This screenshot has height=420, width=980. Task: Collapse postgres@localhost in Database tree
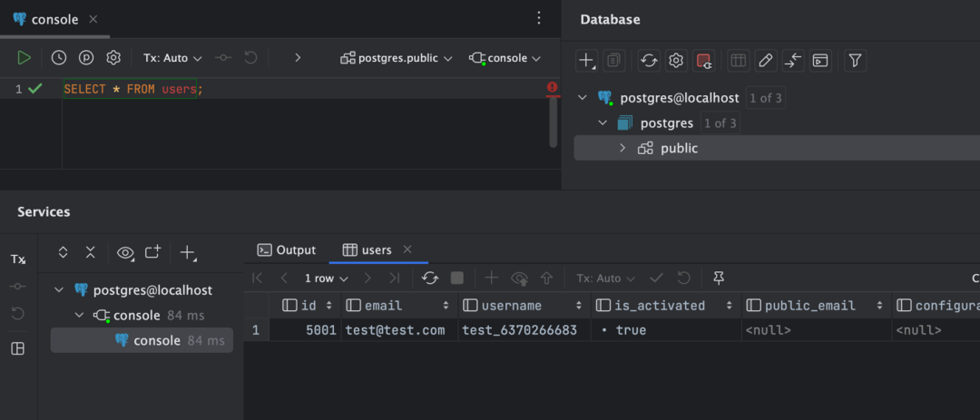click(583, 98)
